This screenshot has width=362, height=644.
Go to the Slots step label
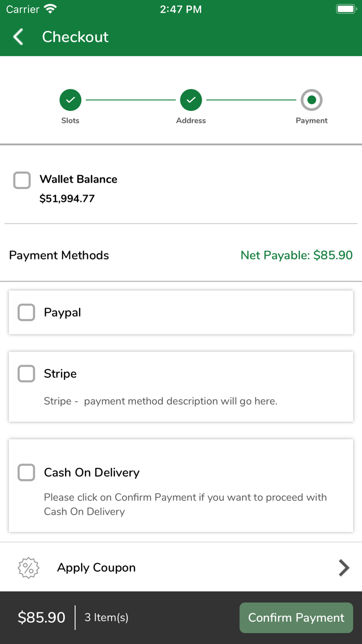coord(70,121)
